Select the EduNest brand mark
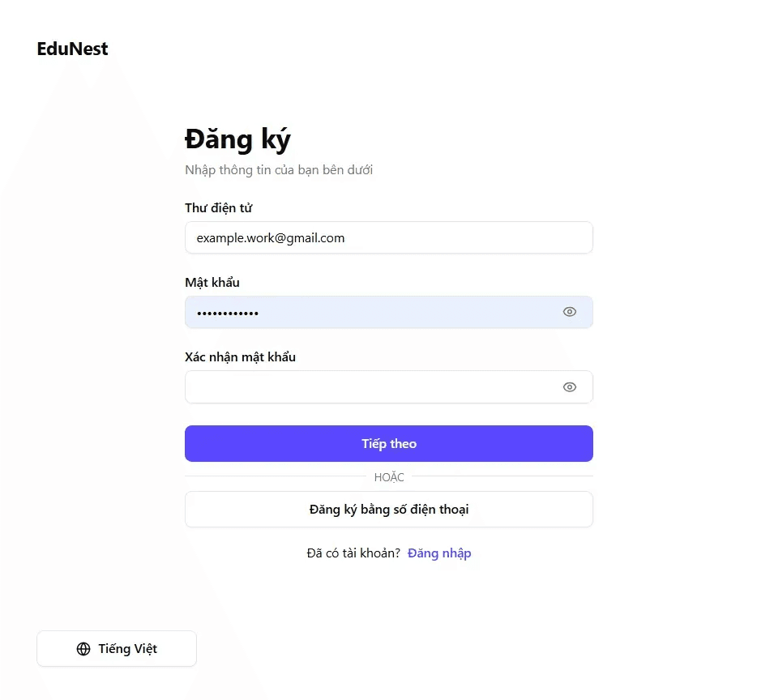 pos(72,49)
